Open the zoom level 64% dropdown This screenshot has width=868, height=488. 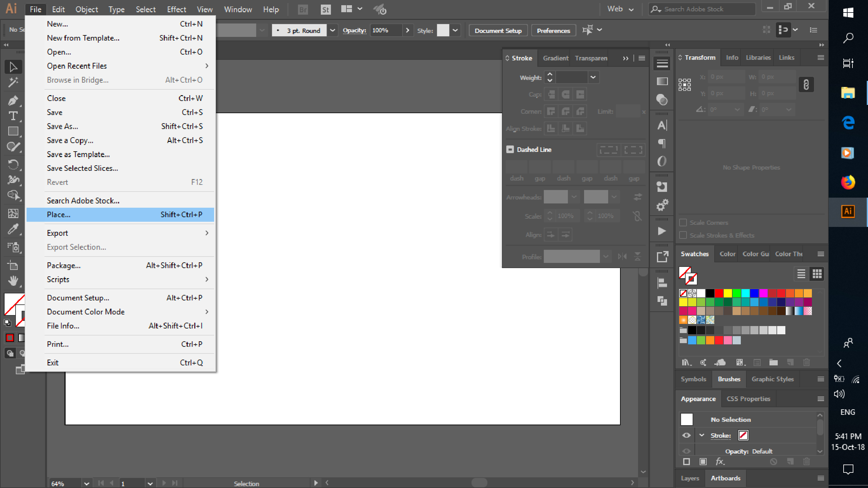(86, 484)
